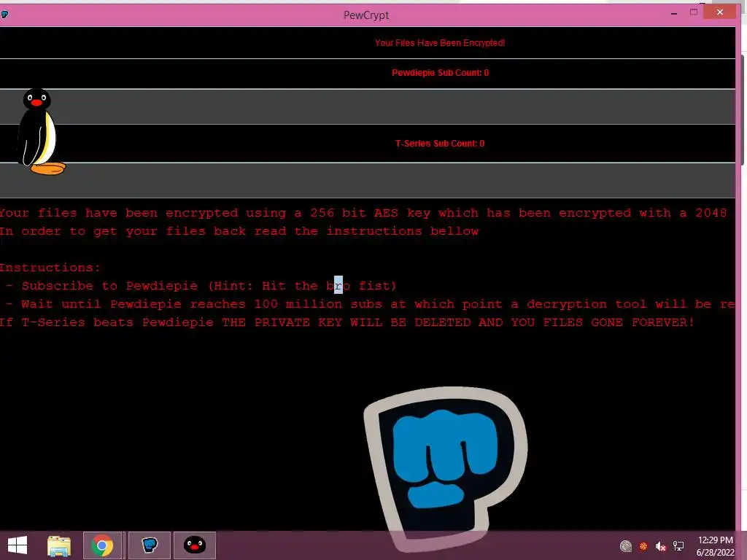Viewport: 747px width, 560px height.
Task: Click the Pingu penguin image
Action: [x=41, y=131]
